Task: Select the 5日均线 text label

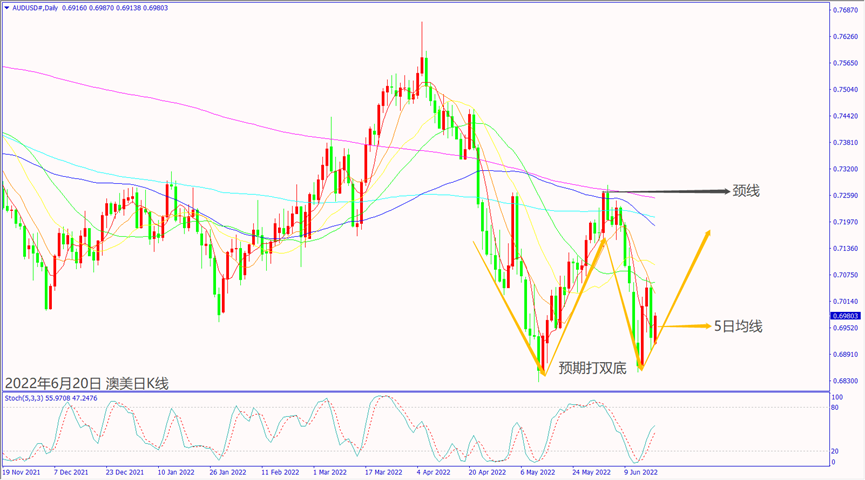Action: point(738,326)
